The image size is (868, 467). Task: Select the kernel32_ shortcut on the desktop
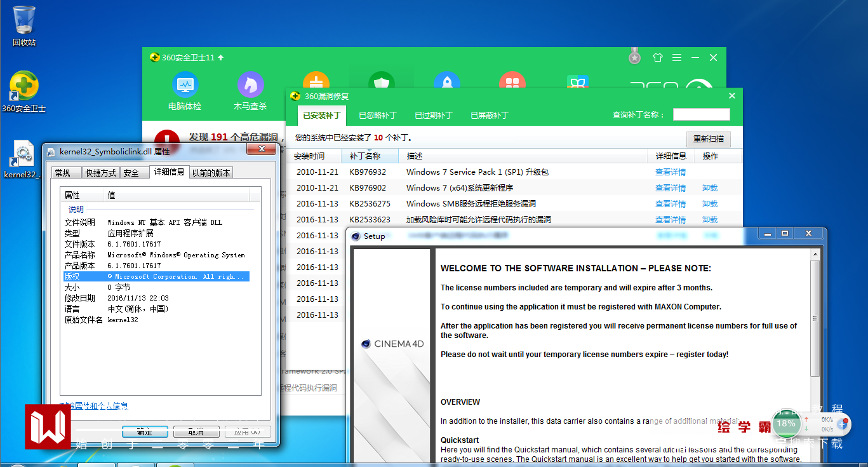coord(23,159)
